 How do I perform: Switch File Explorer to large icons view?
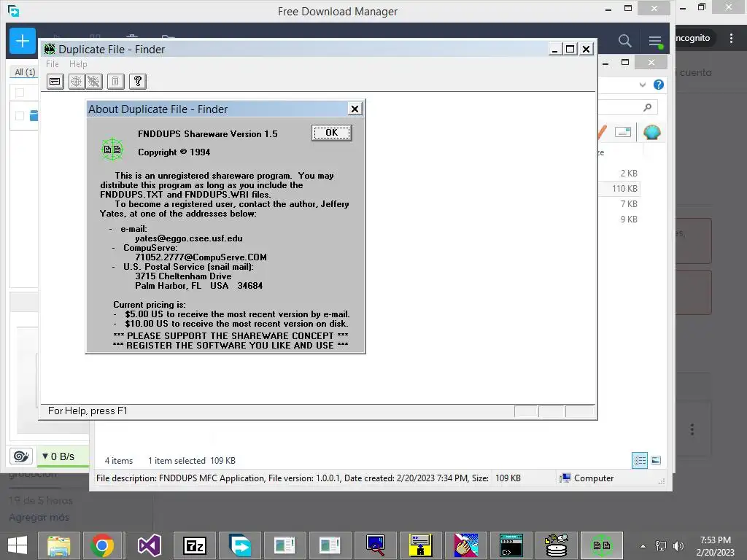click(656, 461)
